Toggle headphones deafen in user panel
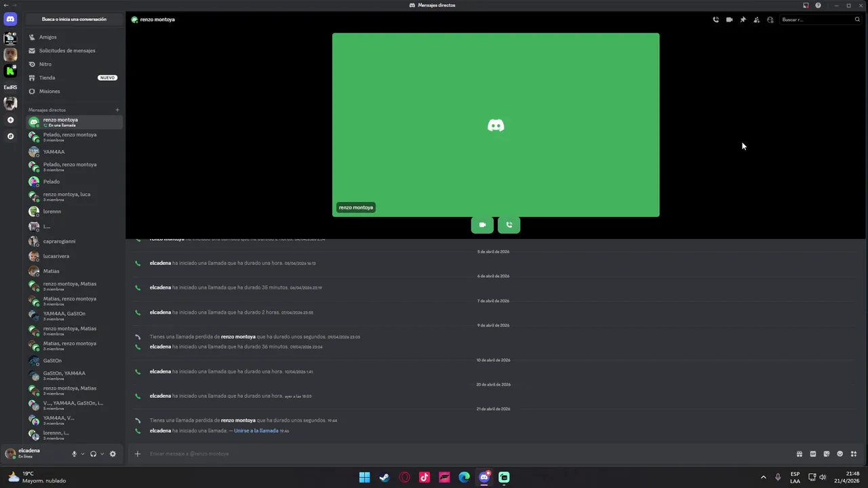 point(93,454)
